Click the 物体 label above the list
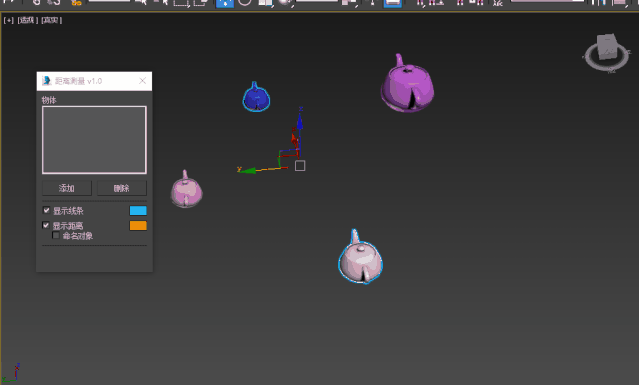 click(x=49, y=100)
